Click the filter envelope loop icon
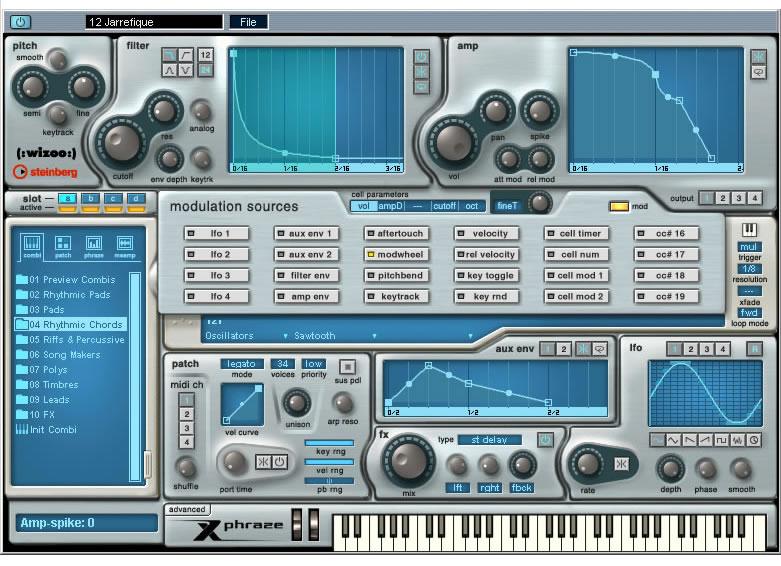This screenshot has width=781, height=566. 421,87
